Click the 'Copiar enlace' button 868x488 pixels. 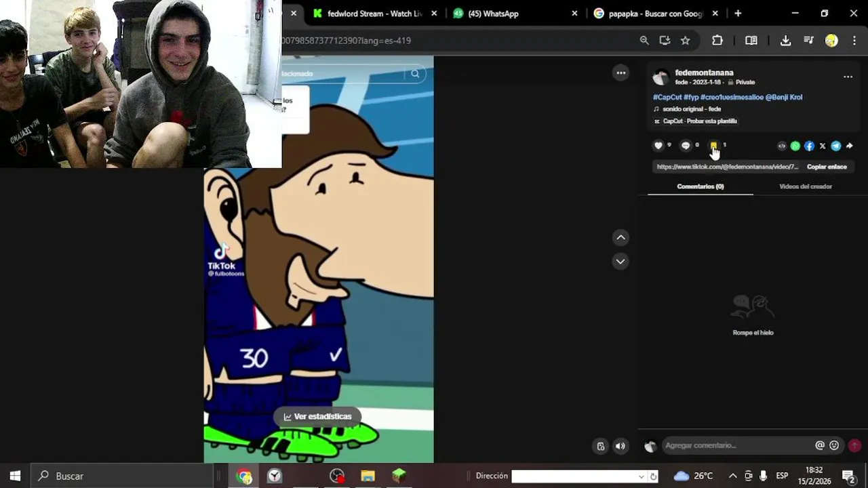[x=827, y=167]
